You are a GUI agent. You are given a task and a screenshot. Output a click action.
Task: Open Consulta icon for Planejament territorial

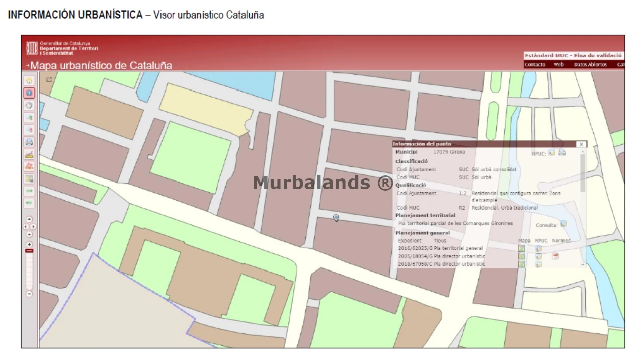coord(563,224)
